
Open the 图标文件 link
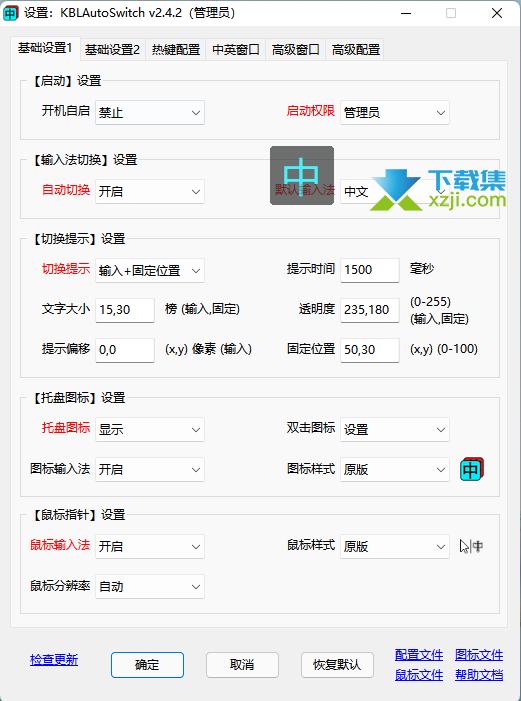(479, 655)
